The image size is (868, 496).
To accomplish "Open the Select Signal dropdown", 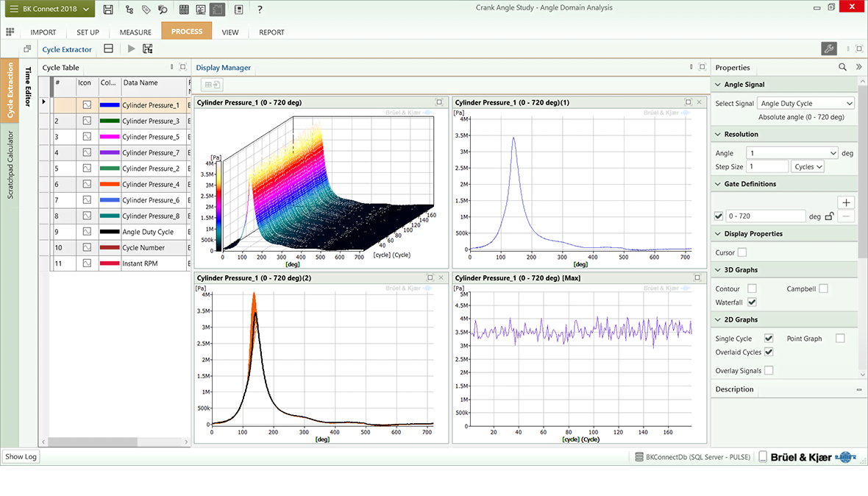I will 805,104.
